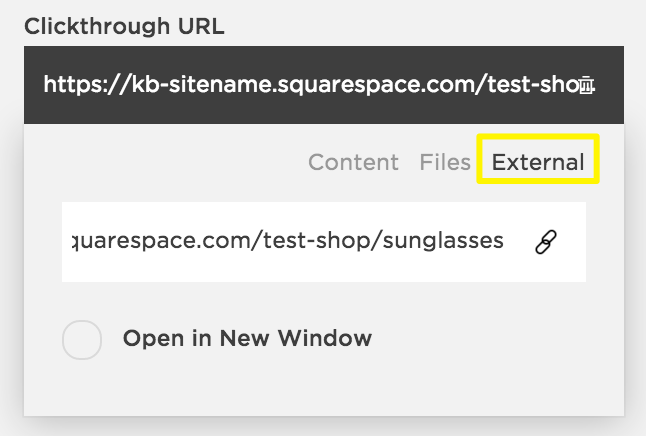This screenshot has width=646, height=436.
Task: Click the External link type option
Action: click(x=538, y=162)
